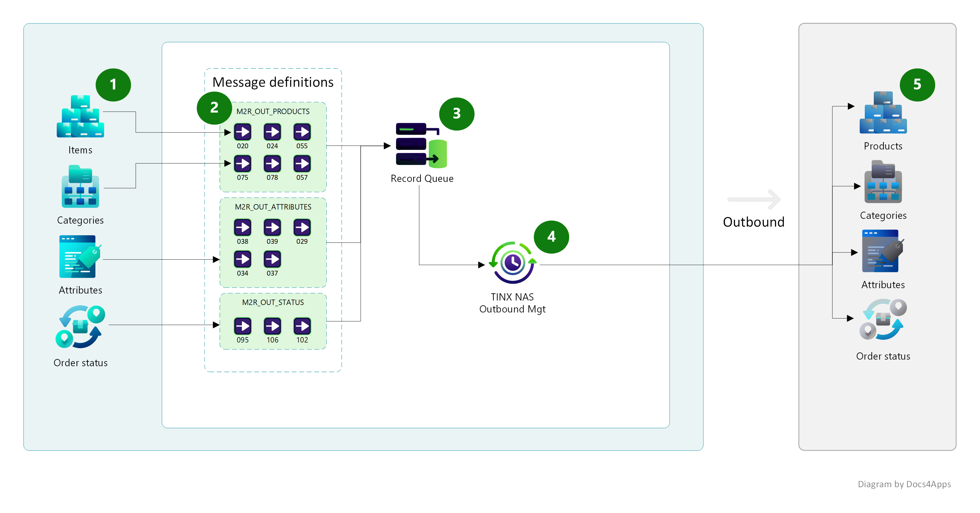Select message arrow icon 057
Screen dimensions: 980x513
click(x=302, y=164)
